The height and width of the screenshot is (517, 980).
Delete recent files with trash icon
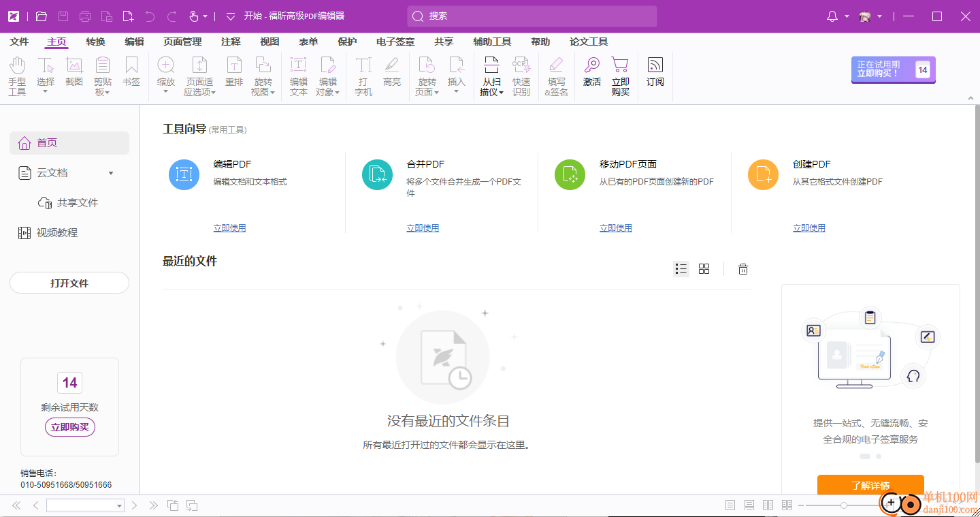[x=743, y=269]
